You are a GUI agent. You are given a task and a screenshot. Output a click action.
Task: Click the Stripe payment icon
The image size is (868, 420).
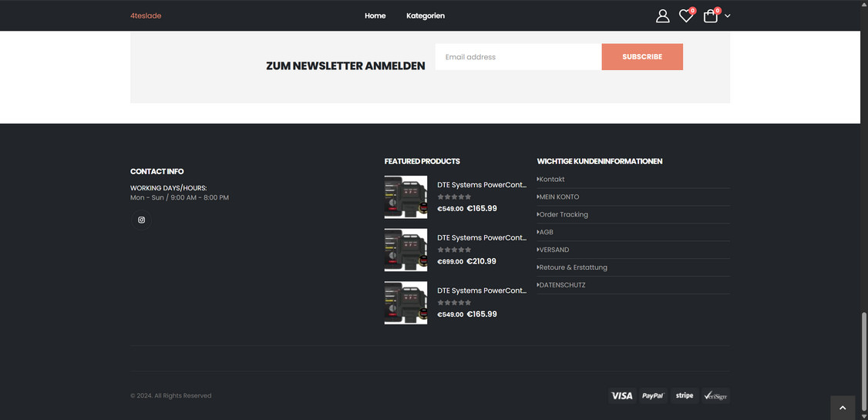pyautogui.click(x=685, y=395)
